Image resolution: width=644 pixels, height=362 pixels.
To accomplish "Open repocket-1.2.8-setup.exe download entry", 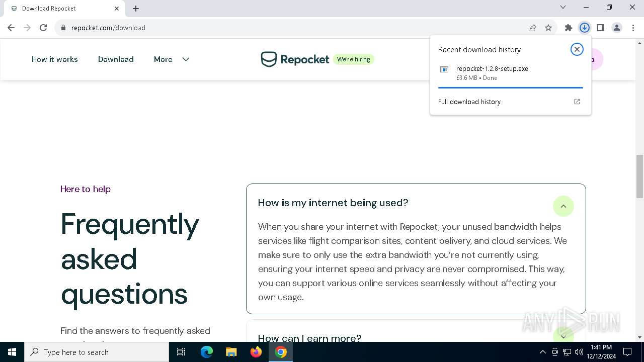I will pyautogui.click(x=510, y=73).
